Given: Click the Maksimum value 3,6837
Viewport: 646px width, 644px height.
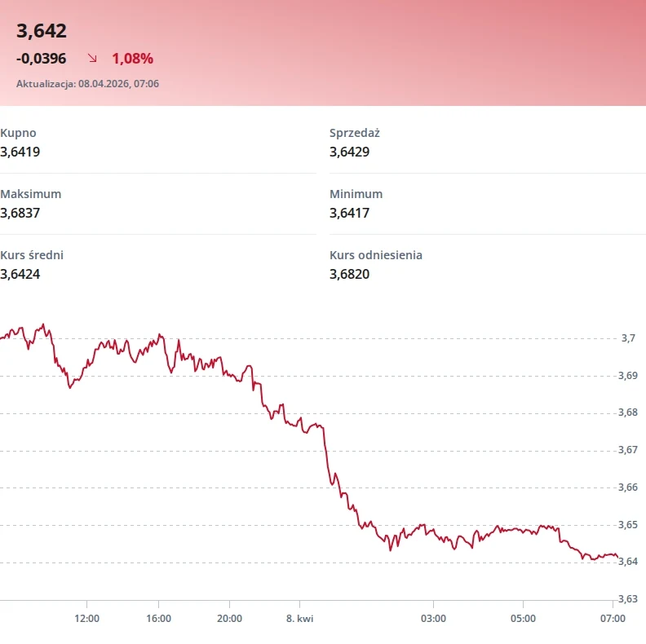Looking at the screenshot, I should (x=20, y=213).
